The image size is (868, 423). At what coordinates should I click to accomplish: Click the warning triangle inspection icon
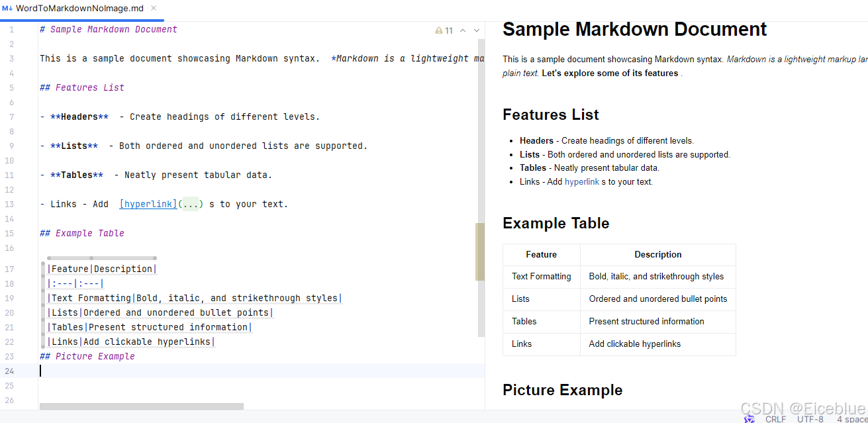438,30
